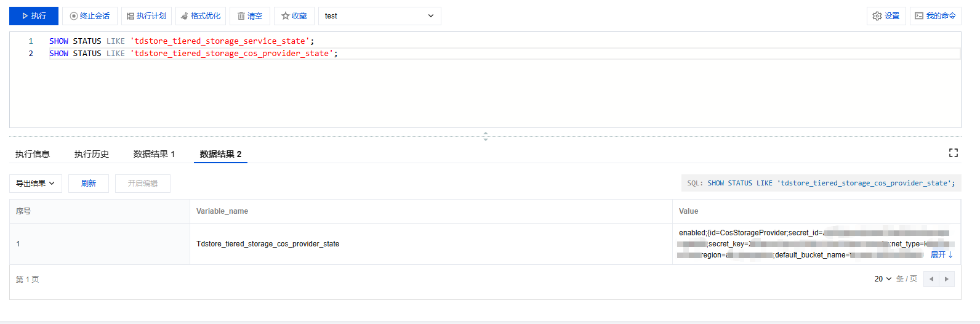980x324 pixels.
Task: Click the fullscreen expand icon for results
Action: click(954, 153)
